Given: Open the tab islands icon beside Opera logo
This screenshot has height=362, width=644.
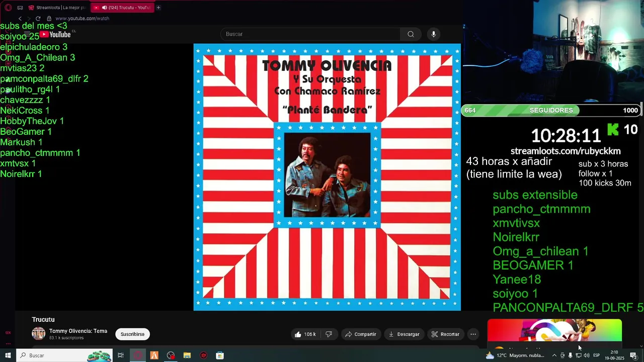Looking at the screenshot, I should click(20, 8).
